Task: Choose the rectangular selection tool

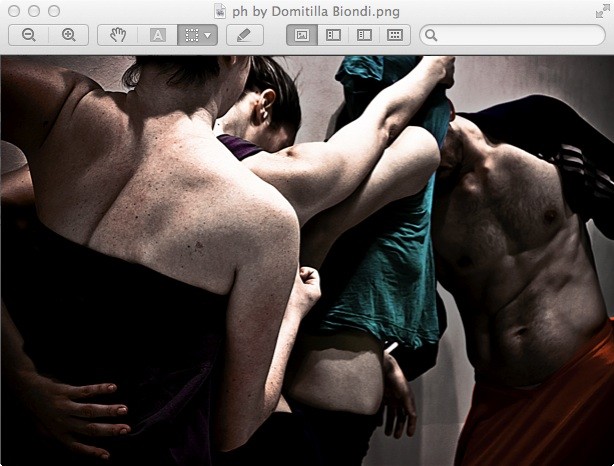Action: click(x=191, y=35)
